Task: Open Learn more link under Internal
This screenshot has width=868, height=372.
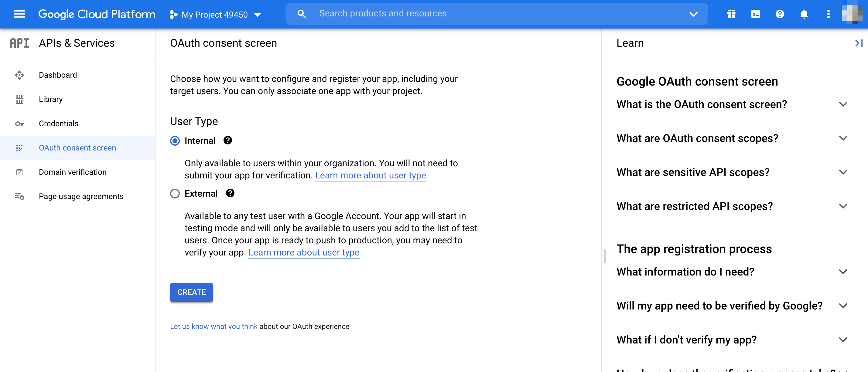Action: coord(370,175)
